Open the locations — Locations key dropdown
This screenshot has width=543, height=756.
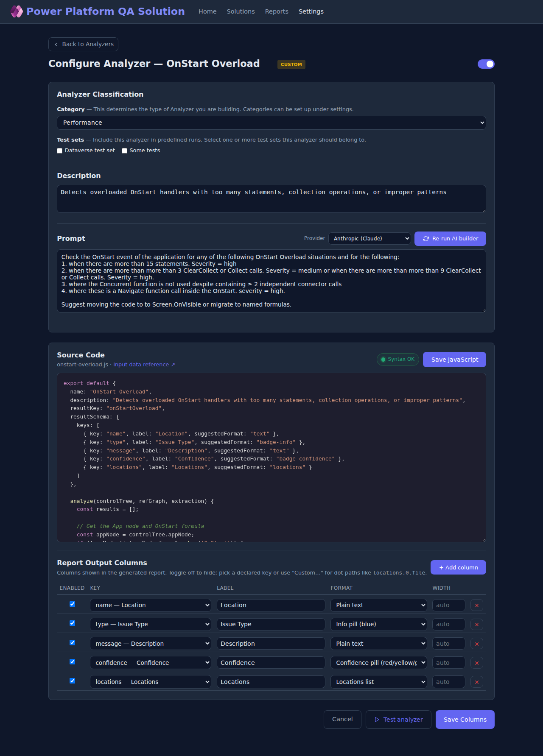151,682
